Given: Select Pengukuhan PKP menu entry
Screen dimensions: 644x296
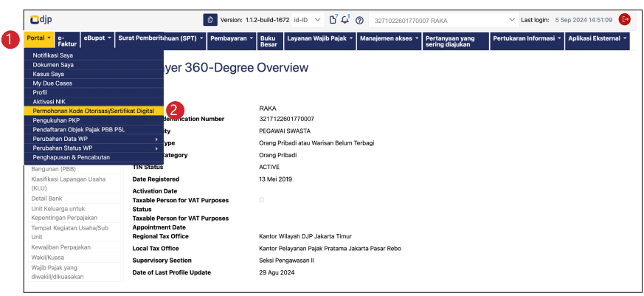Looking at the screenshot, I should (x=94, y=120).
